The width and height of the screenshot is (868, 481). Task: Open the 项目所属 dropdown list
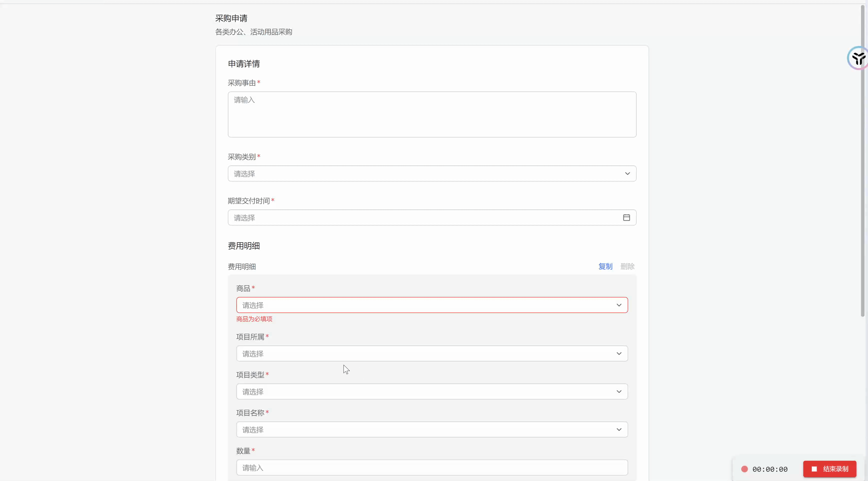[425, 353]
